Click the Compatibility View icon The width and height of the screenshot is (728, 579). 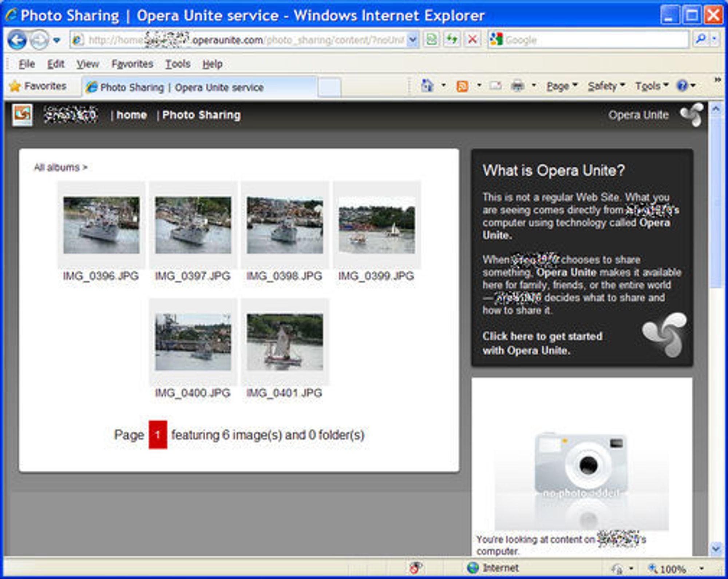pos(432,39)
